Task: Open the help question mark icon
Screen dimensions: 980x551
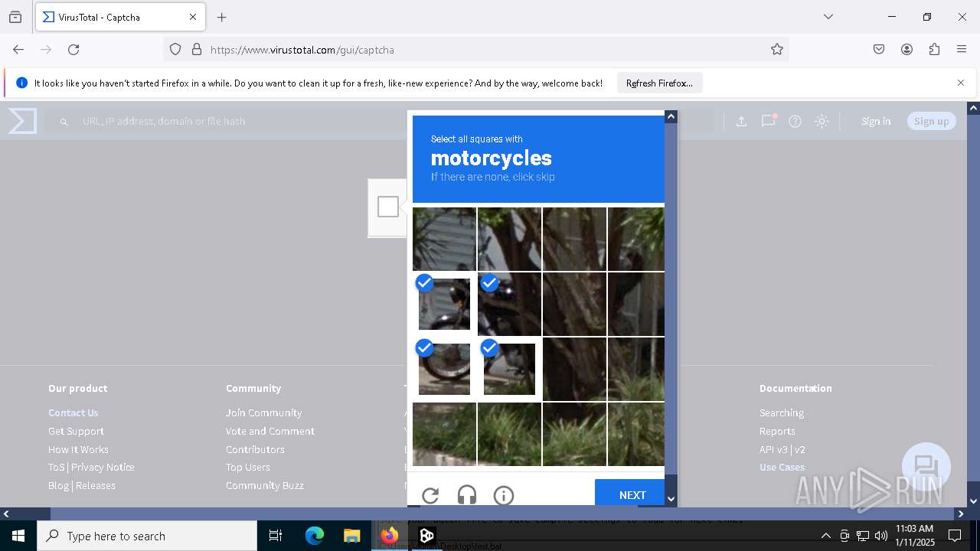Action: [x=795, y=121]
